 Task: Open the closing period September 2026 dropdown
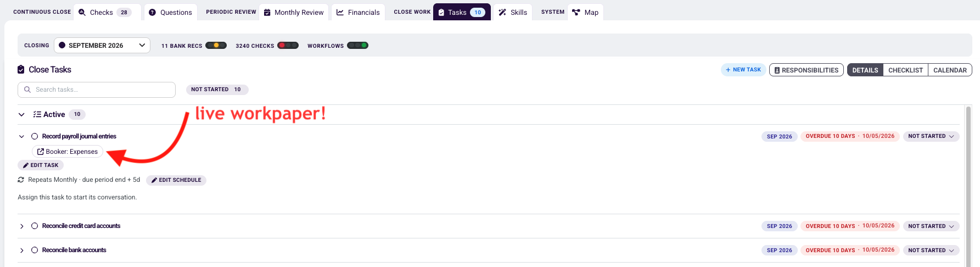coord(102,46)
